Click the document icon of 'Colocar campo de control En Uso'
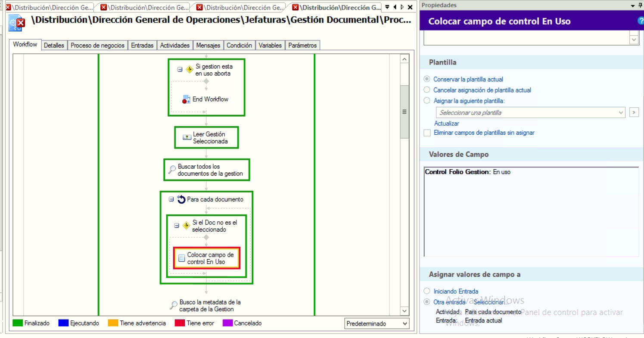Image resolution: width=644 pixels, height=338 pixels. (182, 258)
